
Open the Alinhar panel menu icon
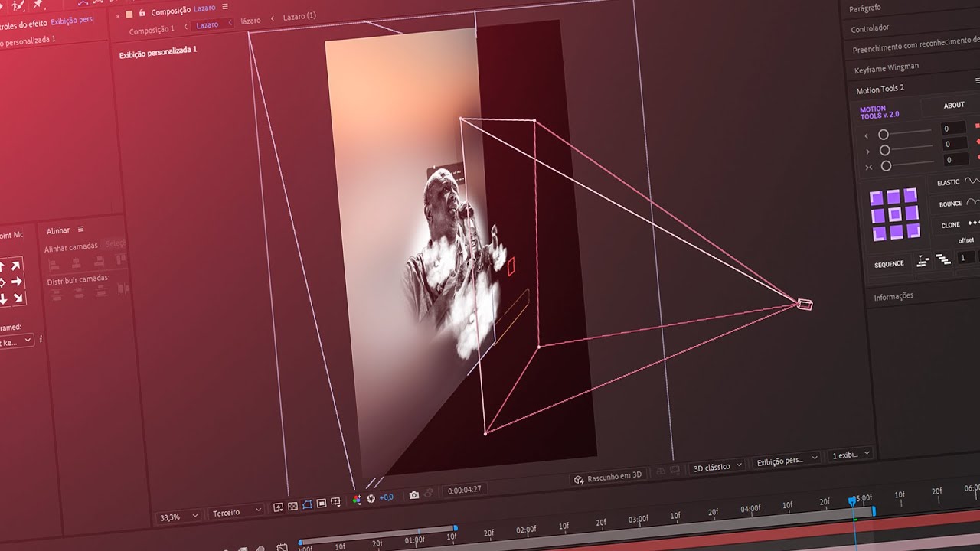pyautogui.click(x=80, y=229)
